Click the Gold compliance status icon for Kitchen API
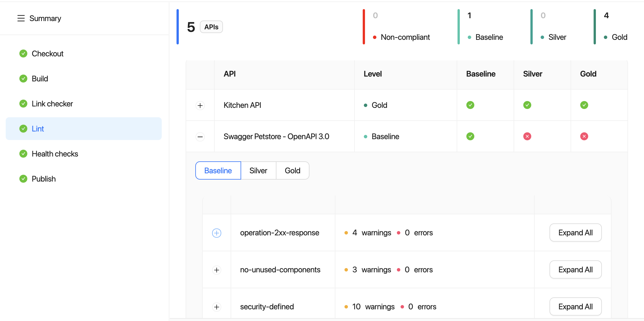This screenshot has width=644, height=321. pos(584,105)
